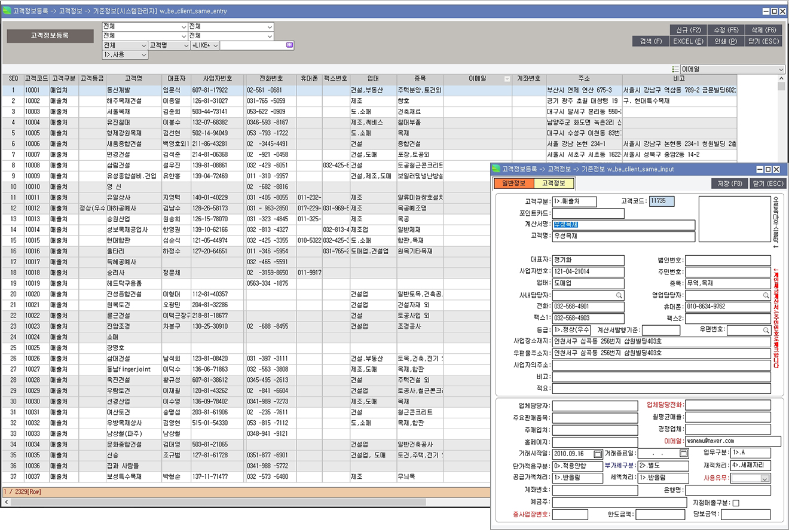
Task: Click the 고객명 column header
Action: (134, 79)
